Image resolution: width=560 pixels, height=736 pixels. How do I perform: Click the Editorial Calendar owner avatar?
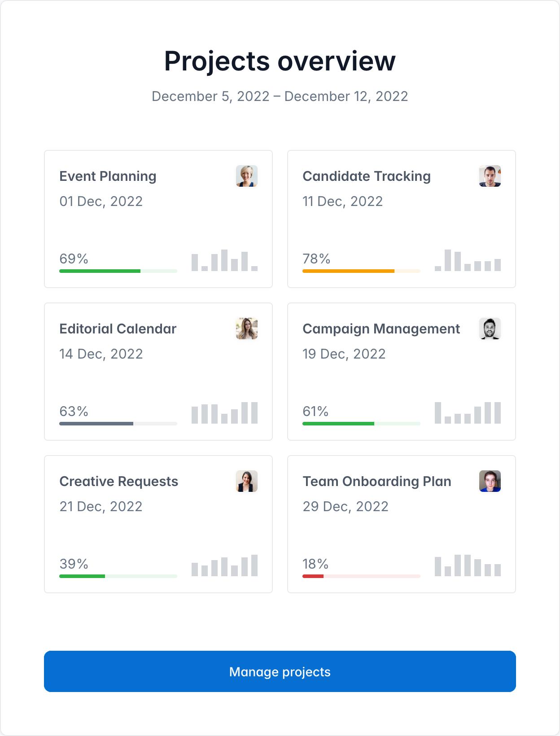click(x=246, y=329)
